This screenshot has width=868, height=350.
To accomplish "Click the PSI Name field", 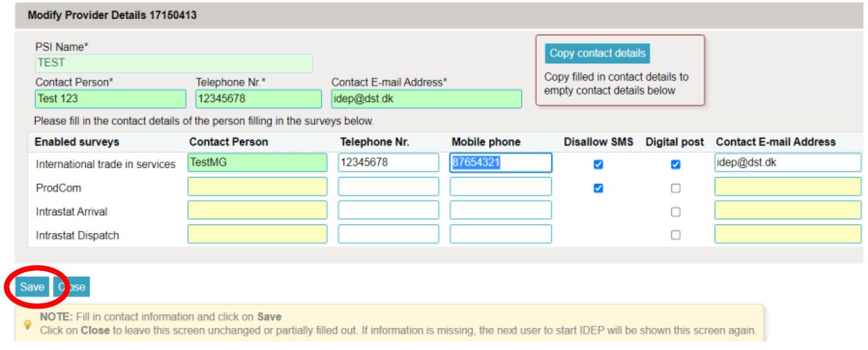I will tap(173, 63).
